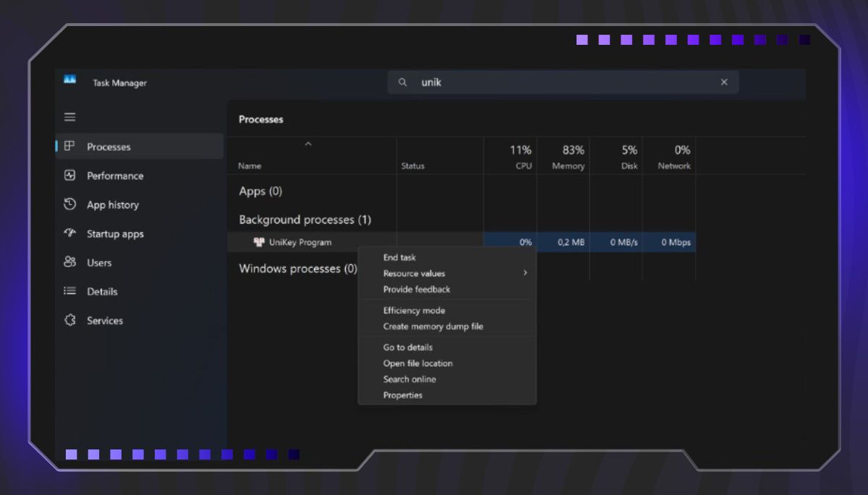Image resolution: width=868 pixels, height=495 pixels.
Task: Select the Users sidebar icon
Action: pos(69,263)
